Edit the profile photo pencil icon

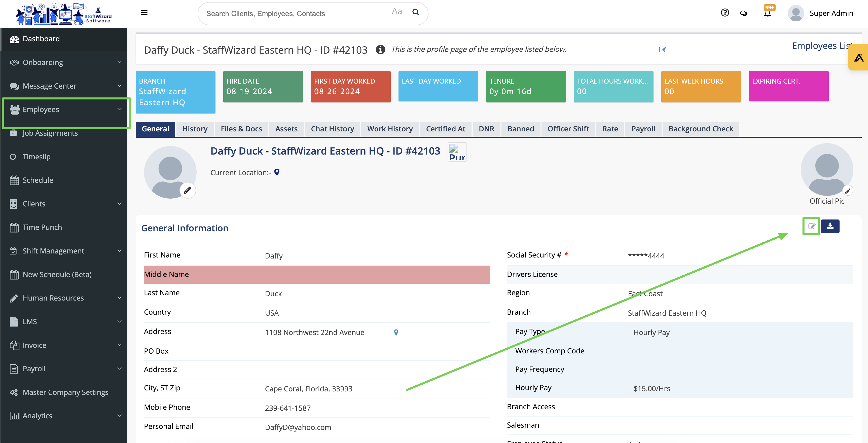[187, 190]
